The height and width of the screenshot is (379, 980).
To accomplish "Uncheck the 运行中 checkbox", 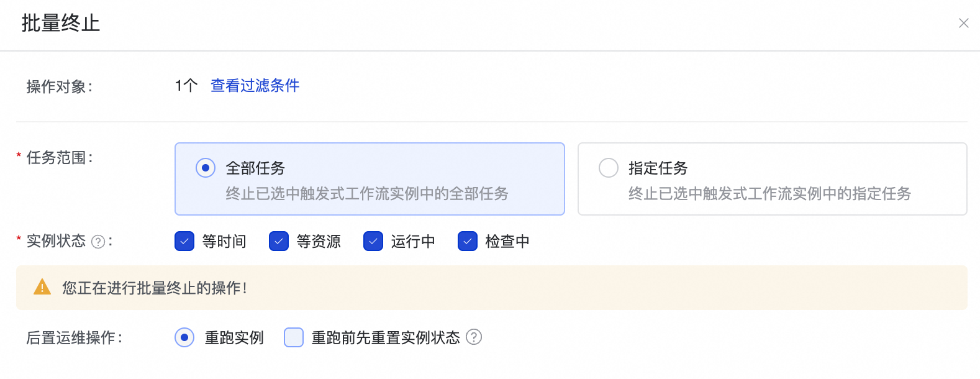I will pos(373,241).
